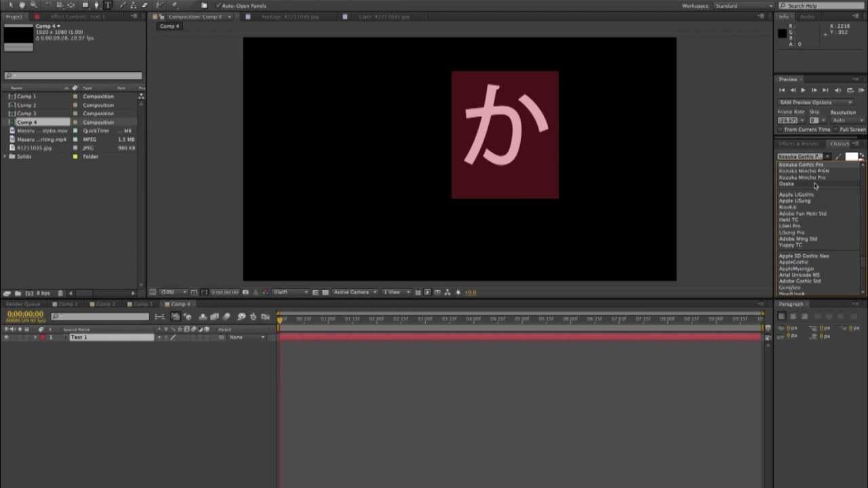Select the Selection arrow tool
Image resolution: width=868 pixels, height=488 pixels.
10,5
